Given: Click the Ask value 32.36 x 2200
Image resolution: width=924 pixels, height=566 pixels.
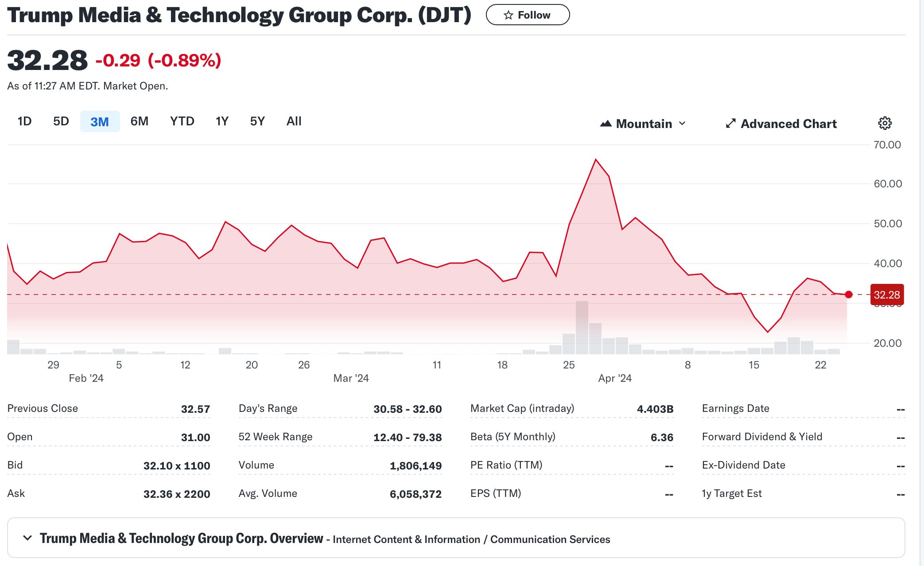Looking at the screenshot, I should (x=177, y=494).
